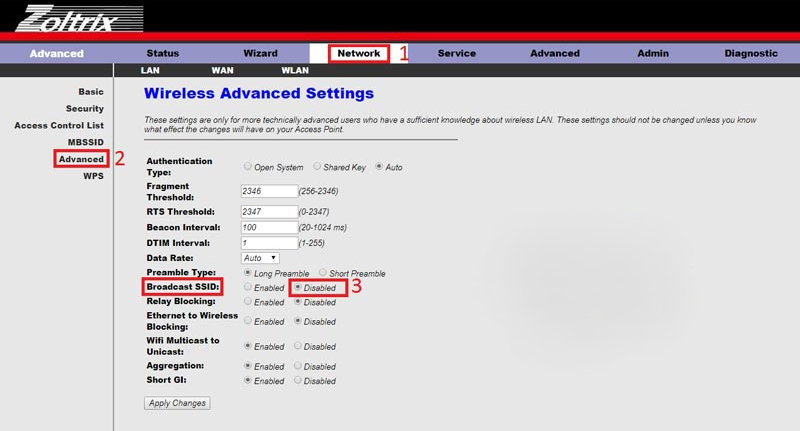Screen dimensions: 800x431
Task: Select Shared Key authentication type
Action: [x=317, y=166]
